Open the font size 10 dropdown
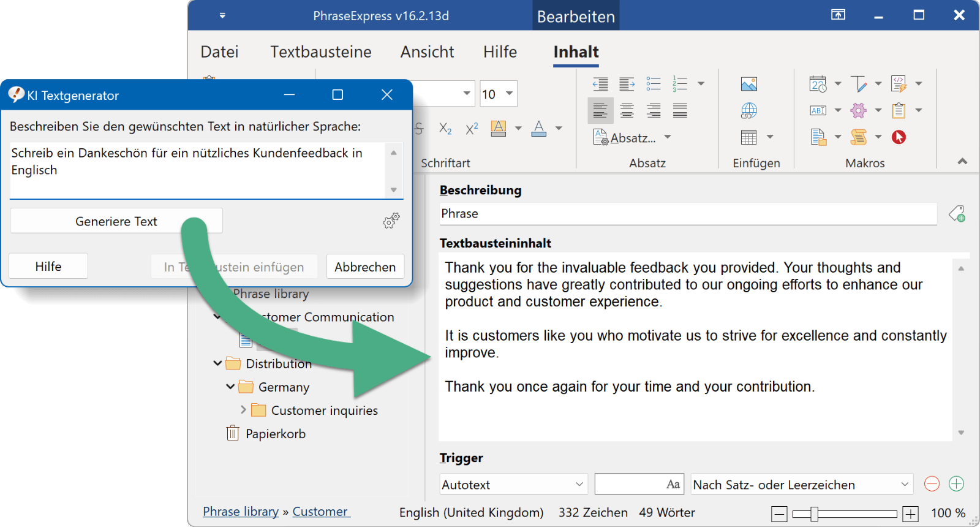The height and width of the screenshot is (527, 980). [x=509, y=94]
